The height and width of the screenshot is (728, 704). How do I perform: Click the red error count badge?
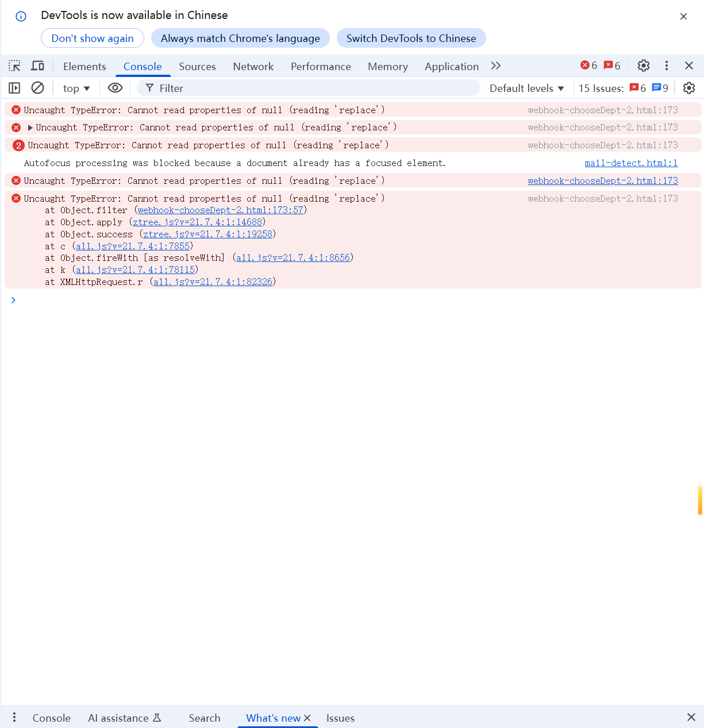tap(589, 66)
